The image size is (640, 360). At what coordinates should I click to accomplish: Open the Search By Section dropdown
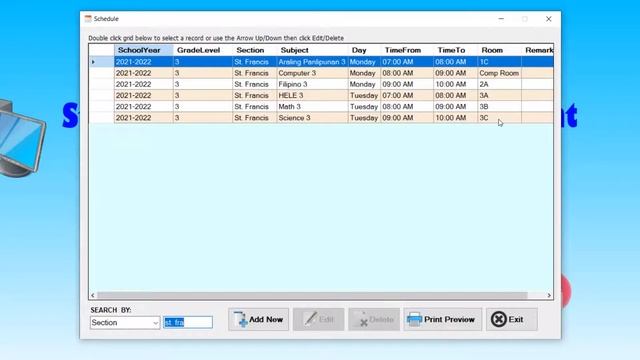click(125, 322)
